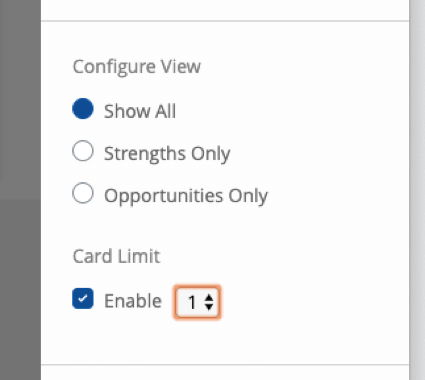
Task: Focus the card limit number field
Action: (197, 302)
